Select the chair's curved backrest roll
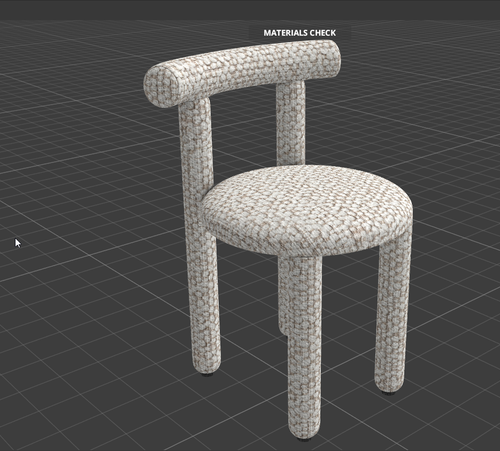The image size is (500, 451). pyautogui.click(x=242, y=73)
